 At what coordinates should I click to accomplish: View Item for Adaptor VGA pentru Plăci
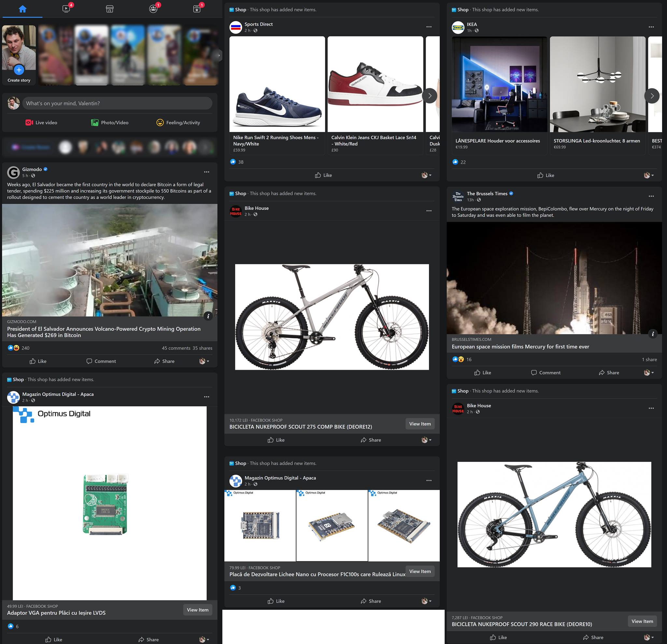click(197, 609)
